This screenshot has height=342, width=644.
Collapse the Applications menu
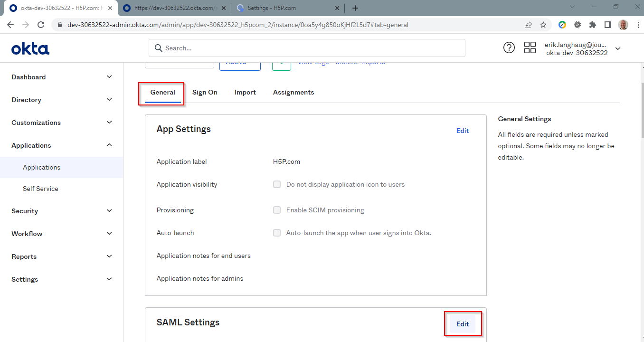[61, 145]
